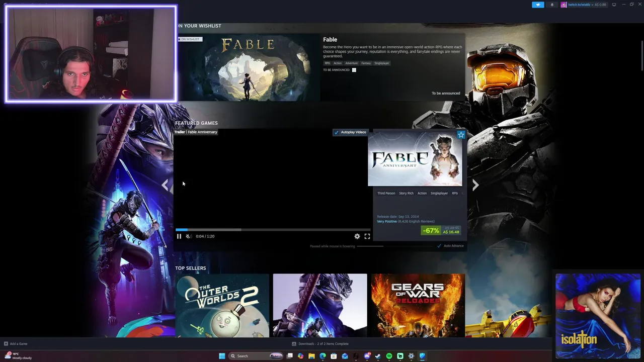
Task: Open Steam notifications bell
Action: [552, 5]
